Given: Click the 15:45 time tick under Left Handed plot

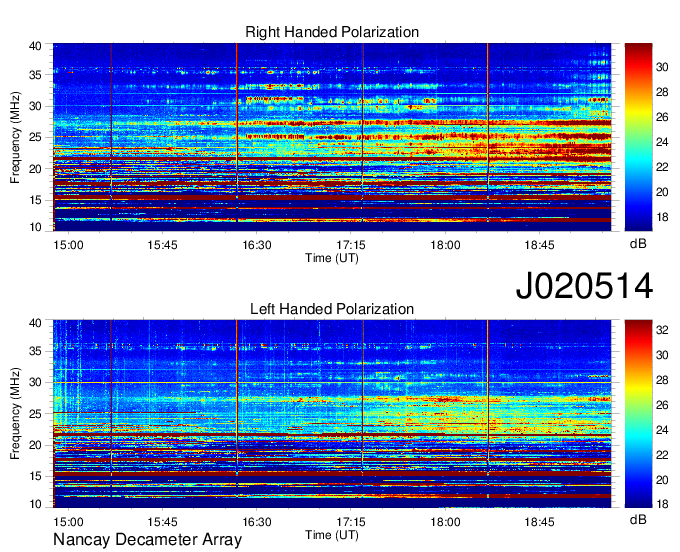Looking at the screenshot, I should [162, 522].
